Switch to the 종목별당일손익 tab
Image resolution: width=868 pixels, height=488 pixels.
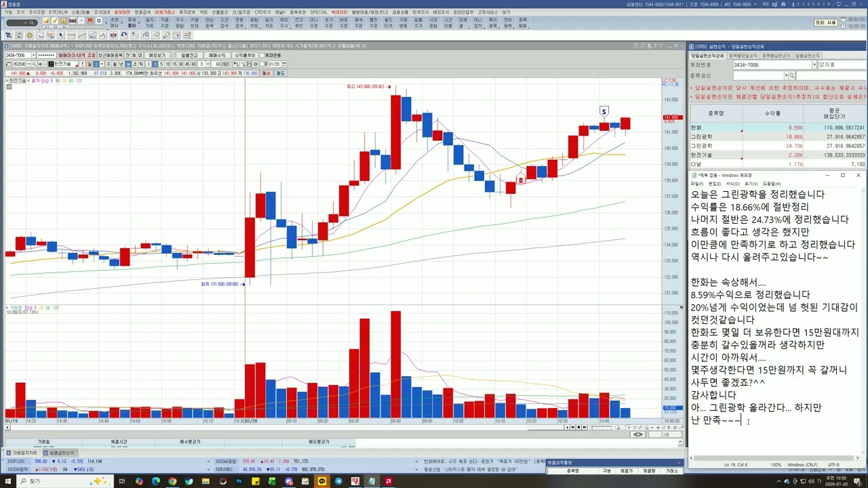[743, 56]
